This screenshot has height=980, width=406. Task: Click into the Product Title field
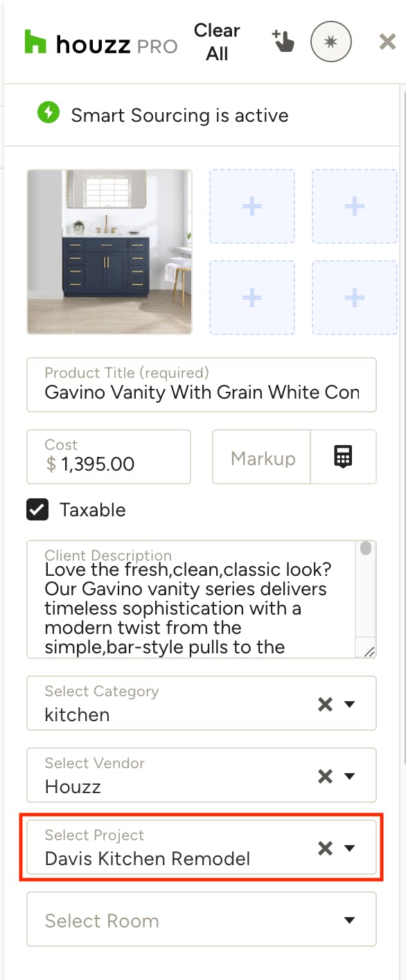pyautogui.click(x=202, y=385)
